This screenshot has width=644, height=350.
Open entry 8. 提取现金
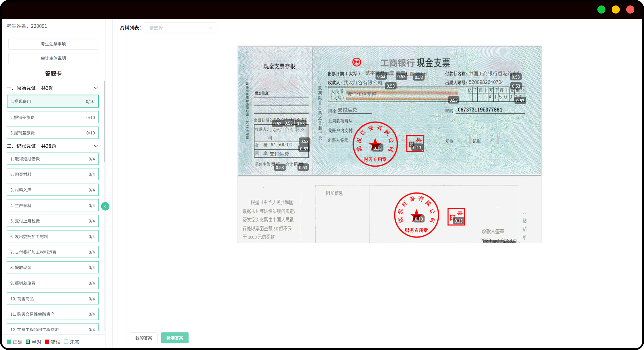pos(53,268)
